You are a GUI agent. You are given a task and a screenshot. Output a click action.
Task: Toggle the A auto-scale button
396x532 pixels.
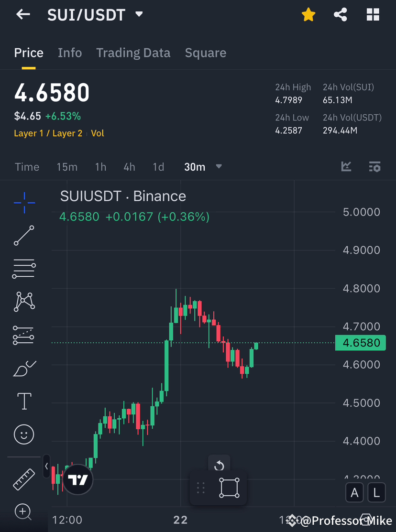coord(354,492)
